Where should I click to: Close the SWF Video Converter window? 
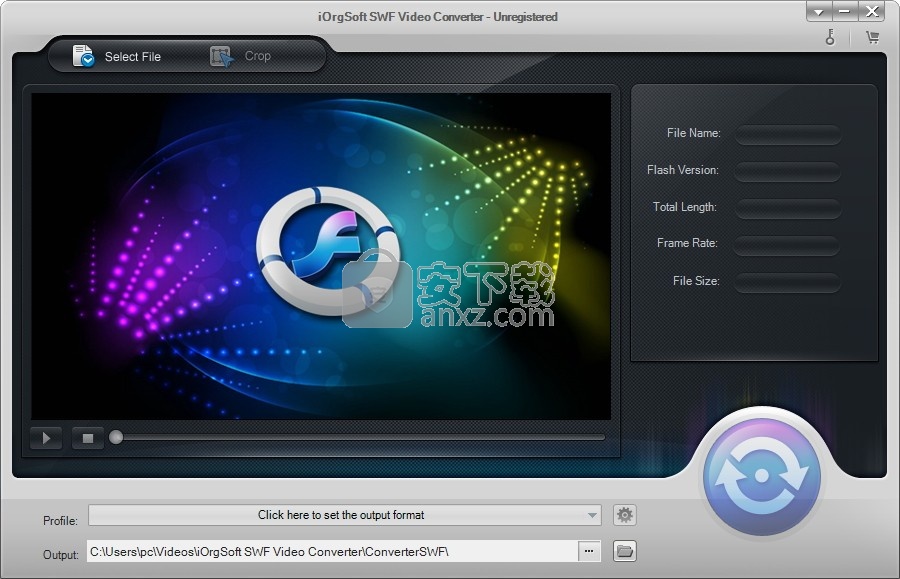pos(872,11)
